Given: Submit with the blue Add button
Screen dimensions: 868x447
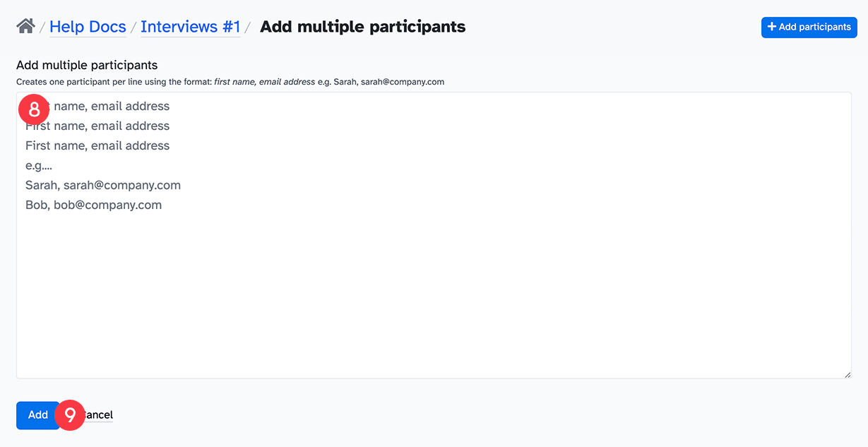Looking at the screenshot, I should 37,415.
